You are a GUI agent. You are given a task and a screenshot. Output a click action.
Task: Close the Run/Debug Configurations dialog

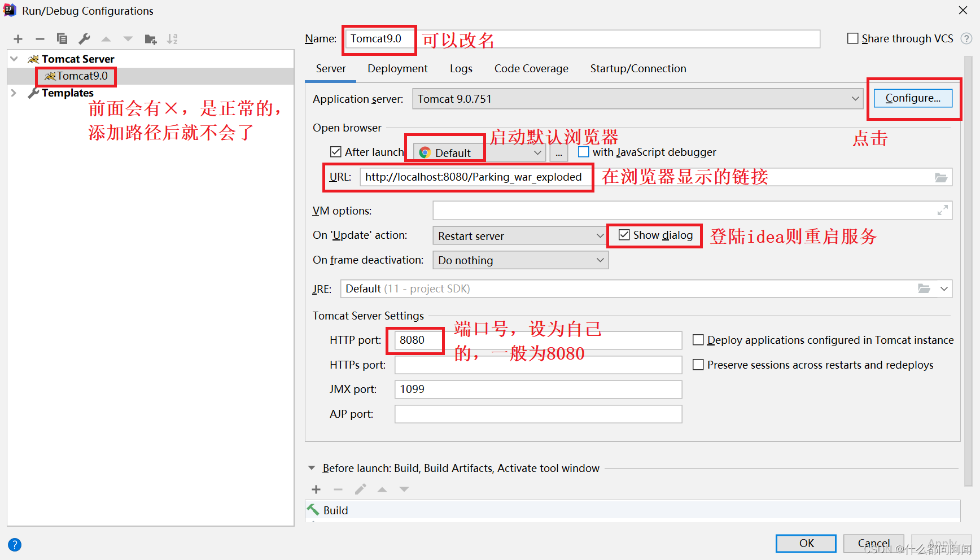[963, 10]
